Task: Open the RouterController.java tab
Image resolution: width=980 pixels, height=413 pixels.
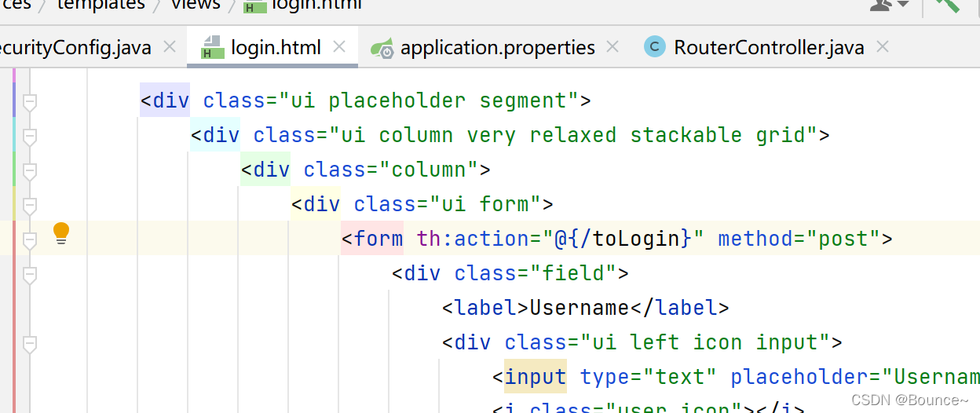Action: 769,48
